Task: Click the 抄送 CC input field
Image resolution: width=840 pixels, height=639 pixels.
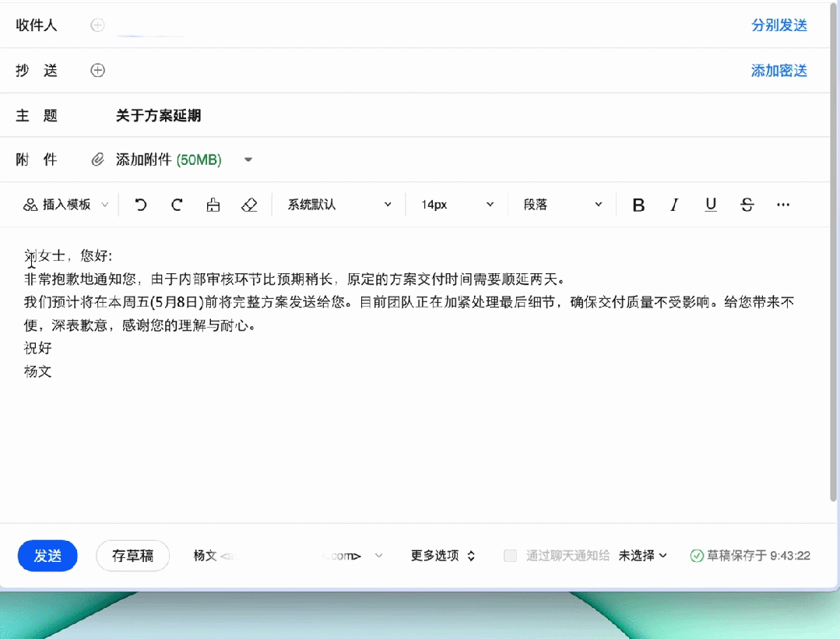Action: click(x=429, y=70)
